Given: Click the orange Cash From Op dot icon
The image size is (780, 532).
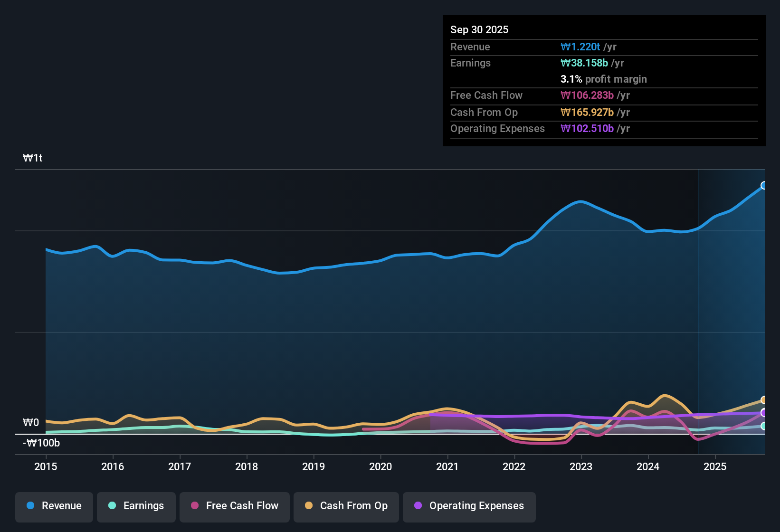Looking at the screenshot, I should click(x=309, y=506).
